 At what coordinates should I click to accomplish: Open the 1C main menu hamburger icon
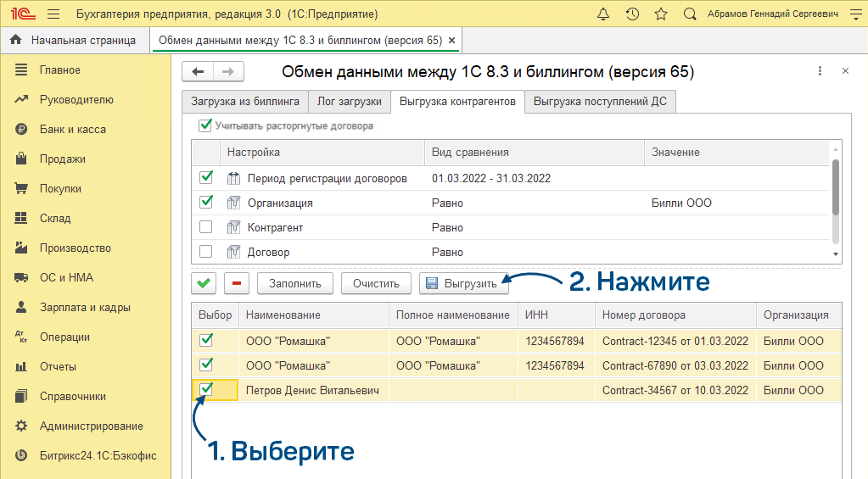53,14
